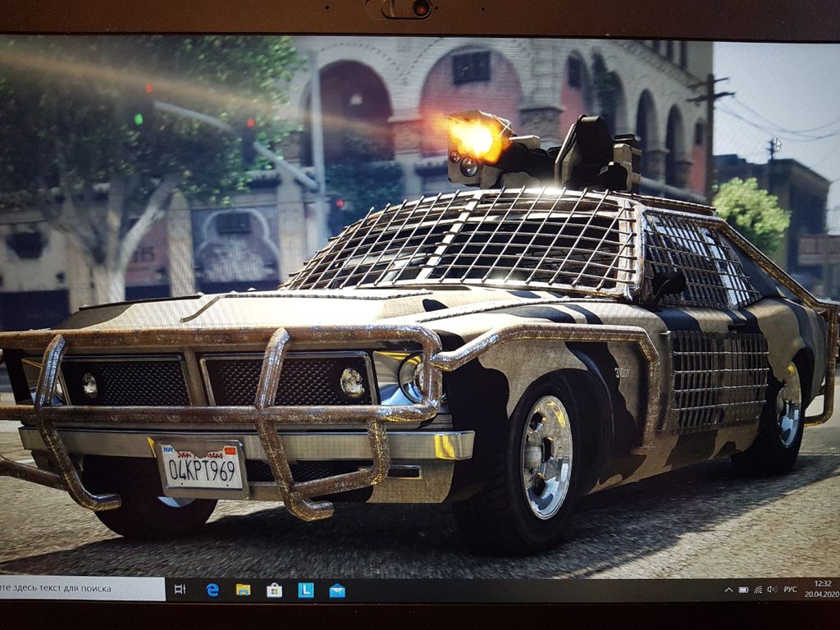Click the battery status tray icon
This screenshot has width=840, height=630.
tap(743, 589)
